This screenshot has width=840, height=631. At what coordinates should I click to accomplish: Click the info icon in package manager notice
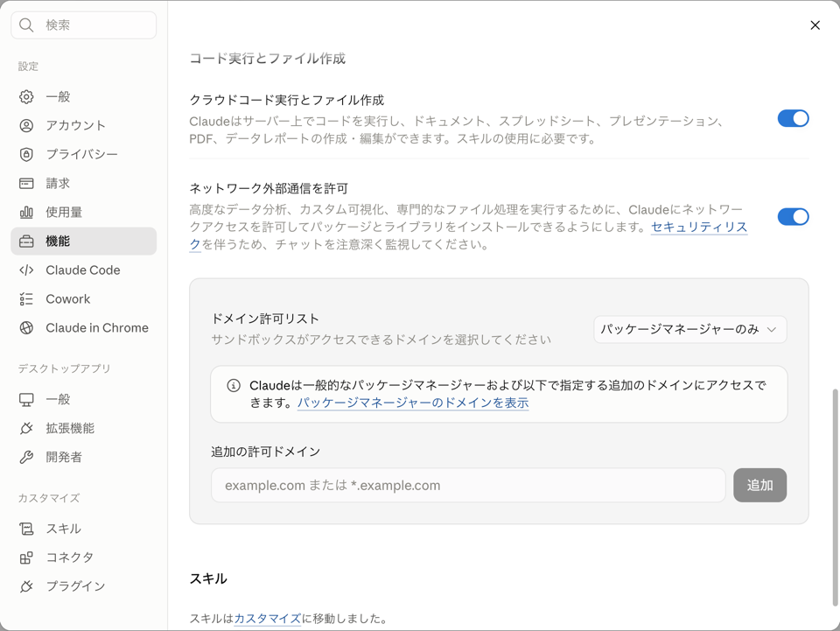click(234, 386)
